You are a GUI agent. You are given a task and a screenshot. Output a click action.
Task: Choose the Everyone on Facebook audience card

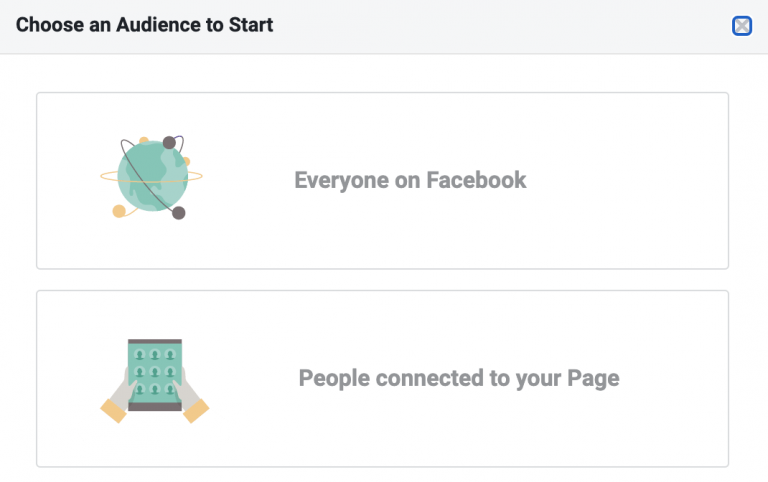(x=382, y=180)
